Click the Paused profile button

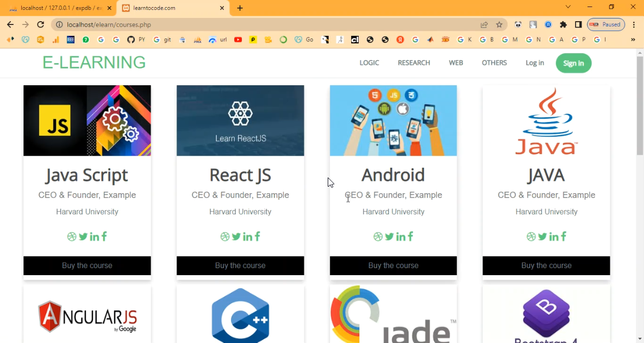click(606, 24)
